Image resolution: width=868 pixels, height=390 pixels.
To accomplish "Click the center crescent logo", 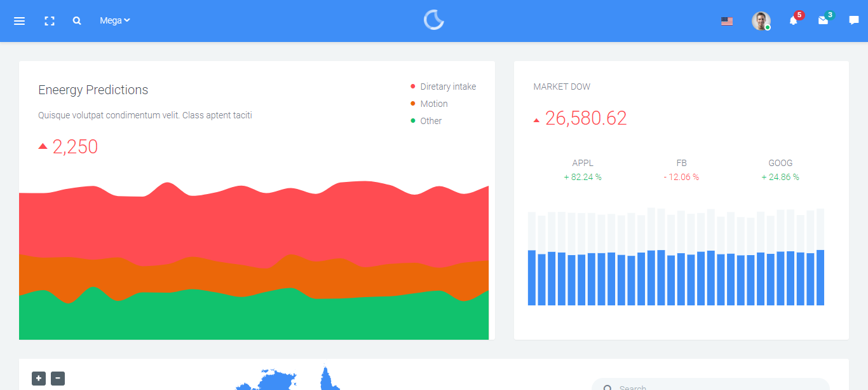I will pos(434,20).
